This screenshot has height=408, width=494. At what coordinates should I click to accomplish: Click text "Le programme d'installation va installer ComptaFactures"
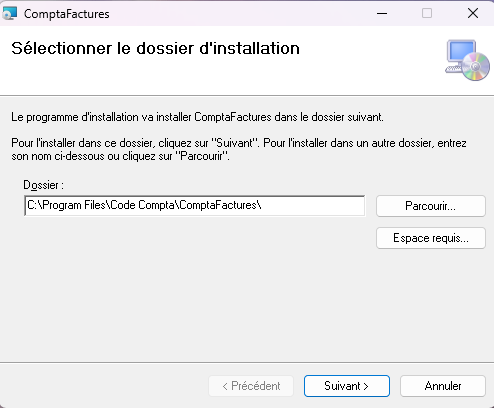click(x=141, y=117)
